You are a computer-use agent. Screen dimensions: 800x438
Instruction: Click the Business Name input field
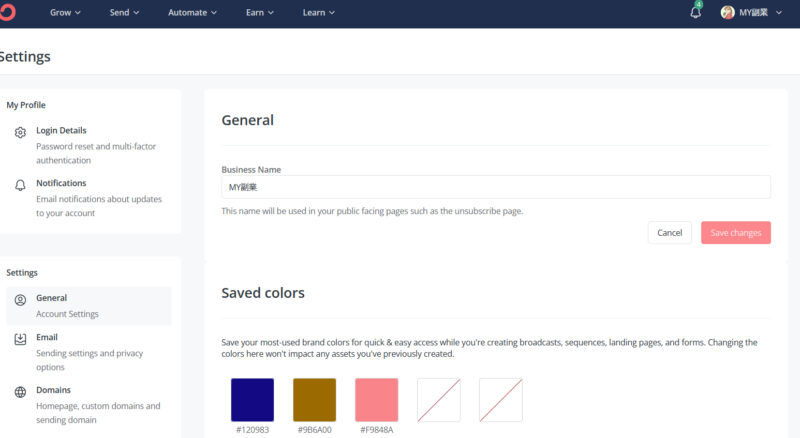tap(495, 187)
